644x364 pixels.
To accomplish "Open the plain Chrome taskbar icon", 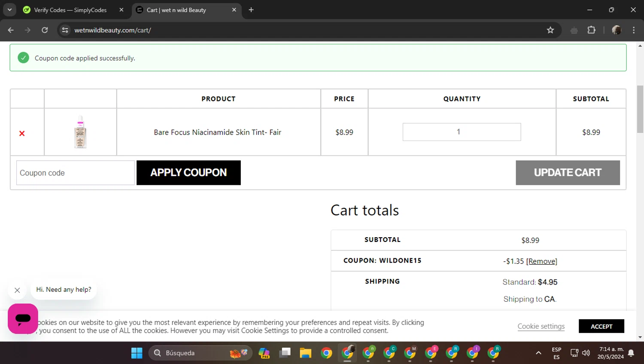I will tap(326, 353).
